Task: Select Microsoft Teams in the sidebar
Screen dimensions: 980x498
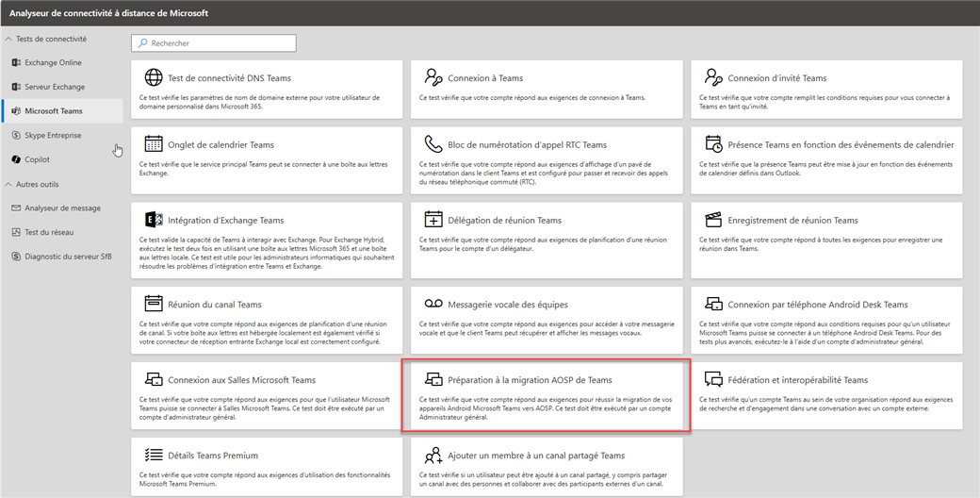Action: coord(62,110)
